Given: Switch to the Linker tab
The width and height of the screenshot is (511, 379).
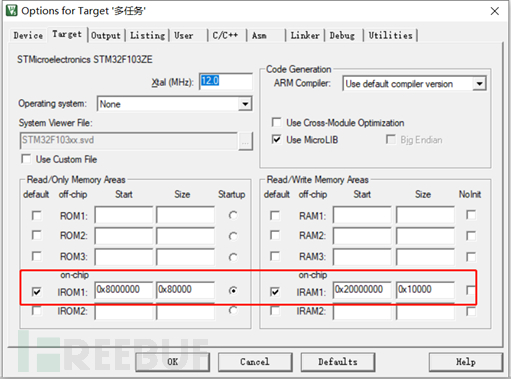Looking at the screenshot, I should pos(305,35).
